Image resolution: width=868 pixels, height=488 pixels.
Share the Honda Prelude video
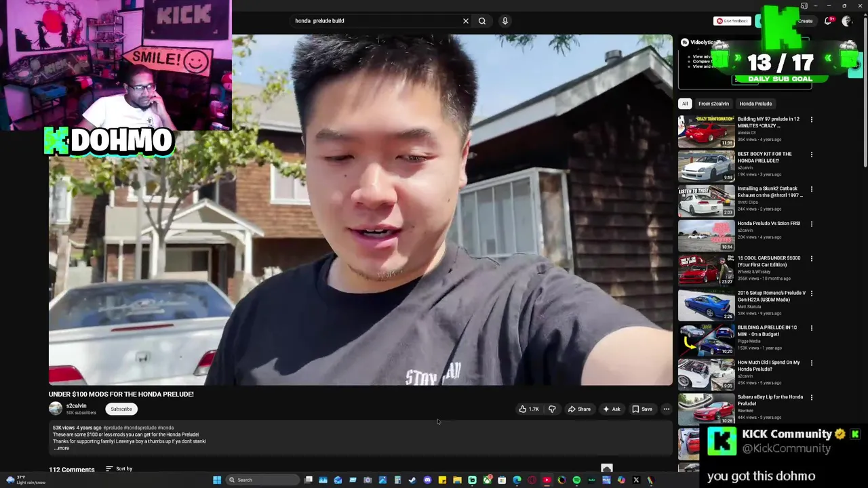[x=579, y=409]
